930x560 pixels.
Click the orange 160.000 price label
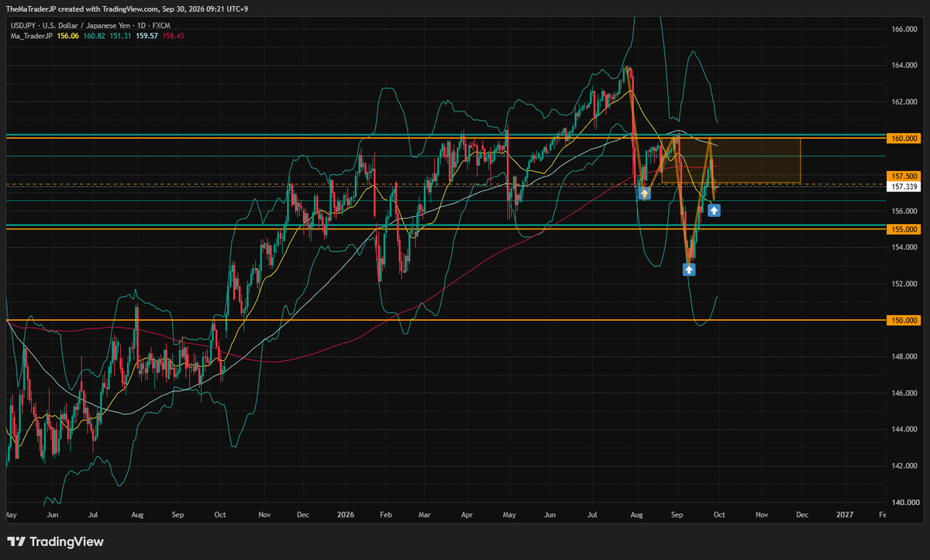[904, 138]
